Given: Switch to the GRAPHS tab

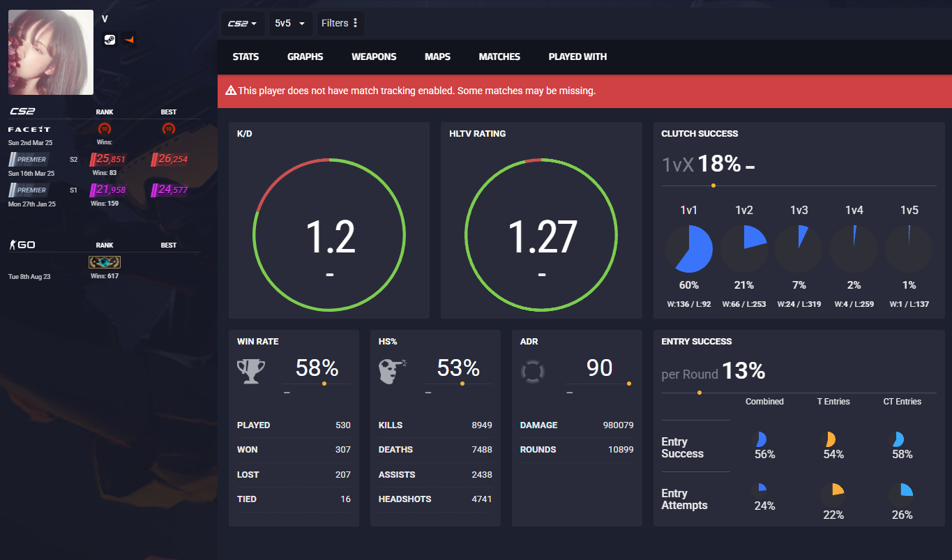Looking at the screenshot, I should (x=305, y=56).
